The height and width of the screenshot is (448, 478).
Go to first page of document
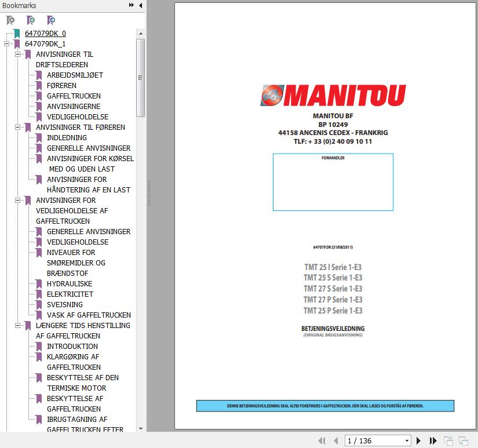322,440
